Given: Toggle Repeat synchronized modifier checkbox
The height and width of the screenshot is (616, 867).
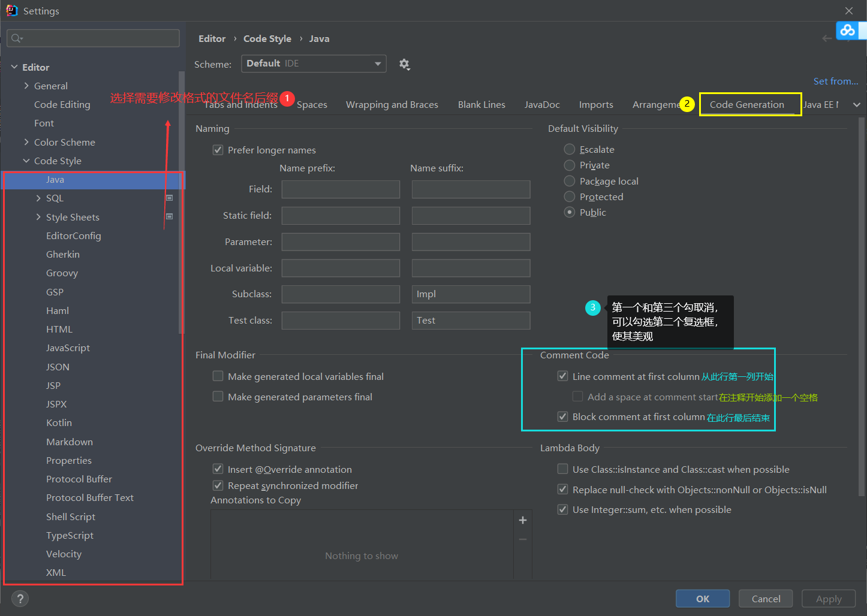Looking at the screenshot, I should 218,485.
